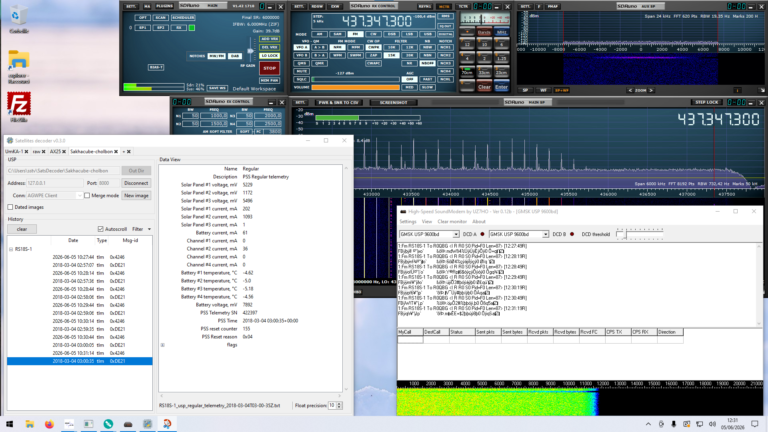Click the DCD A indicator in SoundModem
The height and width of the screenshot is (432, 768).
coord(482,234)
